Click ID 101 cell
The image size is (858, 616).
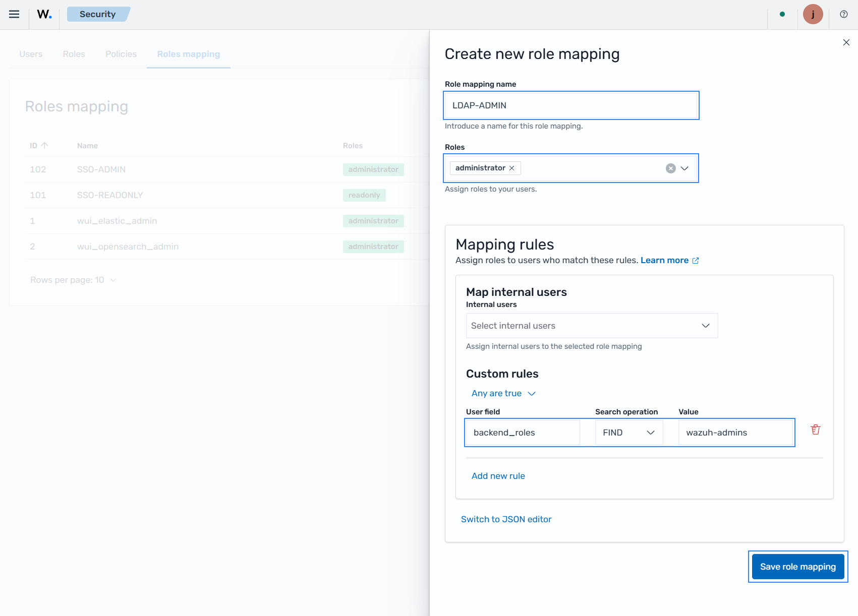[x=38, y=195]
